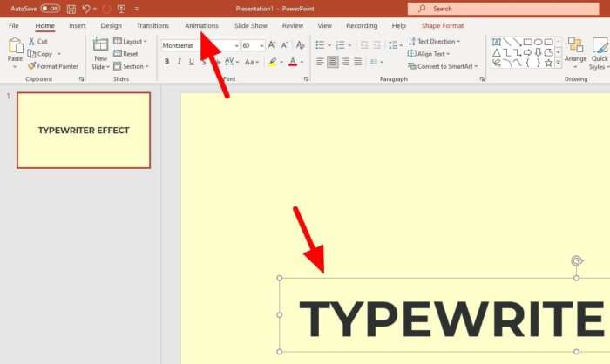Open the Text Direction dropdown
610x364 pixels.
click(x=434, y=41)
